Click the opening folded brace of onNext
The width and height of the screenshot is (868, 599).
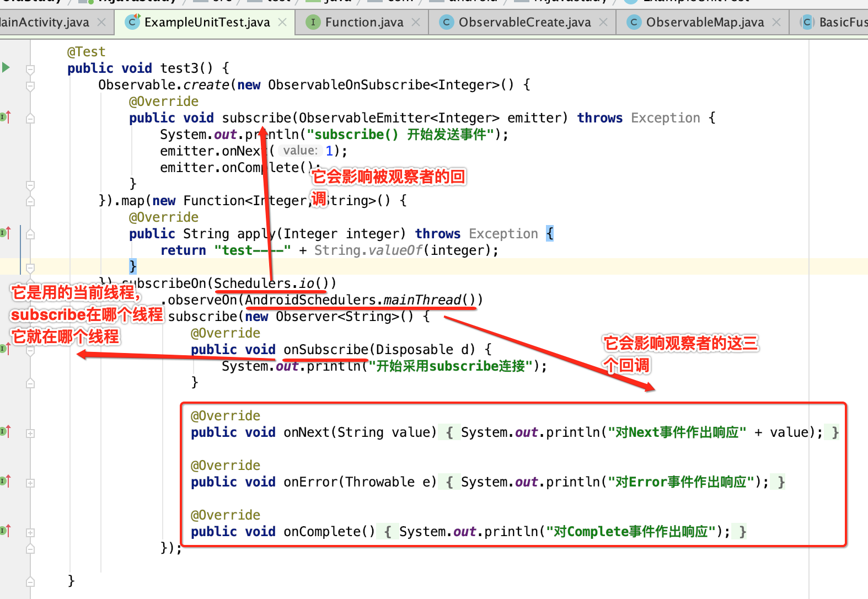[449, 432]
